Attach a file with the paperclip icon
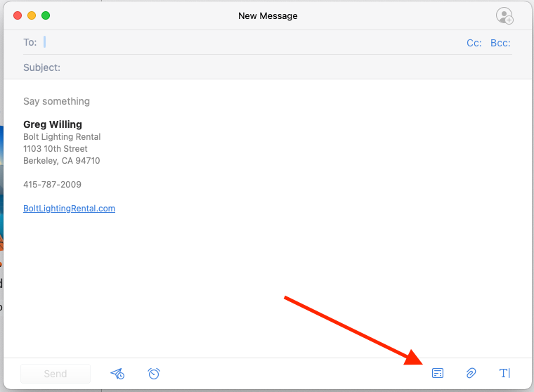Screen dimensions: 534x392 (471, 374)
